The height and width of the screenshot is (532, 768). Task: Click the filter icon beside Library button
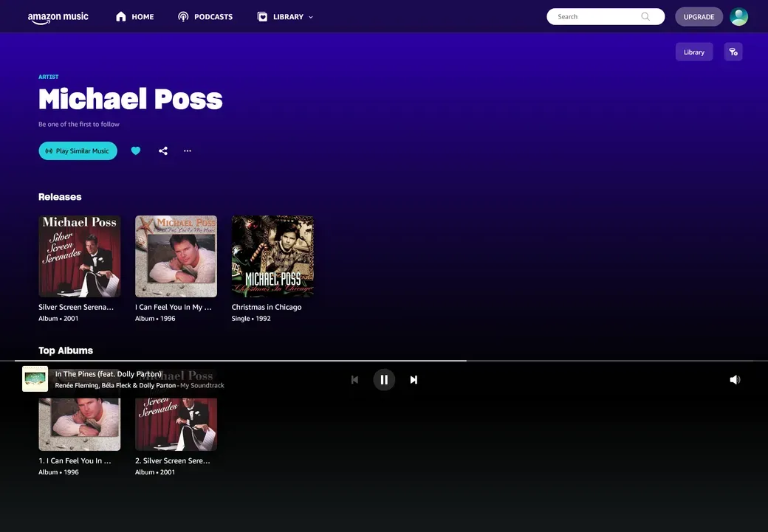coord(733,52)
